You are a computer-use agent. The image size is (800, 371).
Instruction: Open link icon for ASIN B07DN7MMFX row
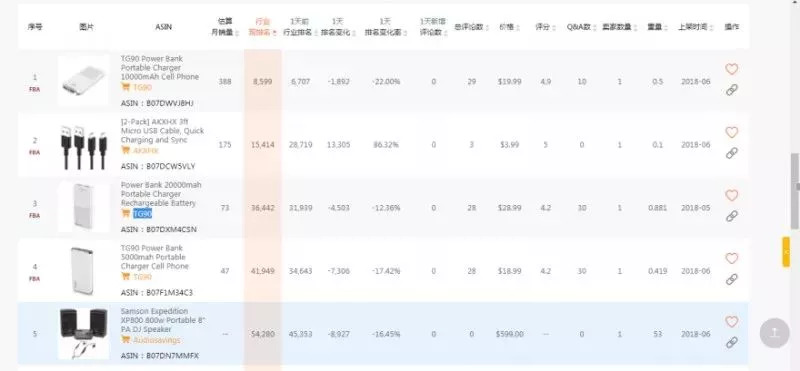point(732,342)
